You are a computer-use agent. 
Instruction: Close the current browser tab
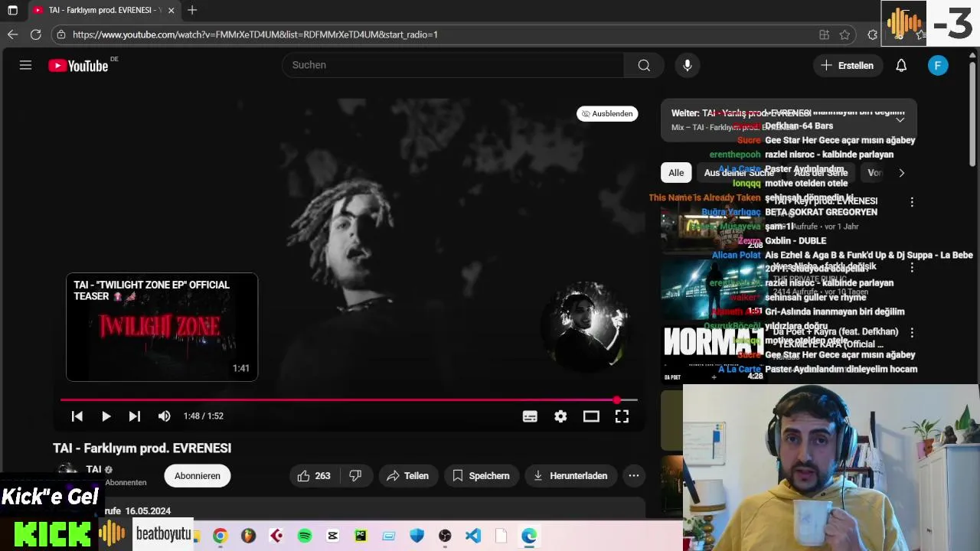(171, 10)
